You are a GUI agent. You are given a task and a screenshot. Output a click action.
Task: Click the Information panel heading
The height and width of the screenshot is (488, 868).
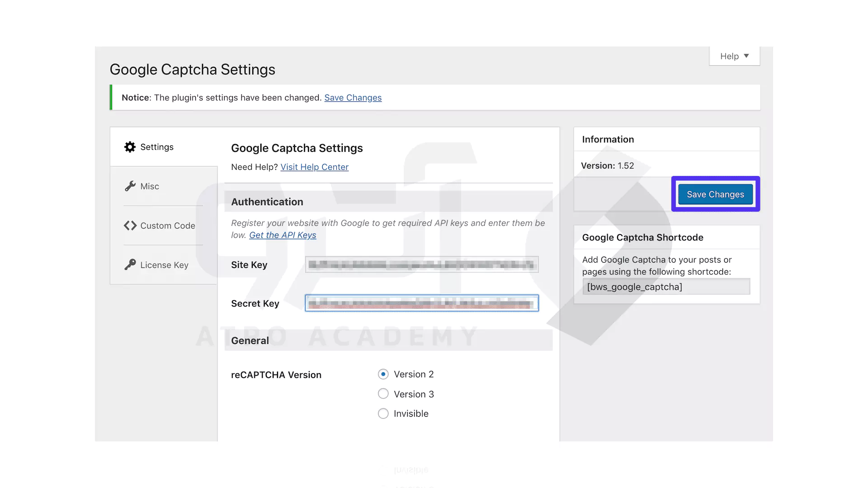click(608, 140)
